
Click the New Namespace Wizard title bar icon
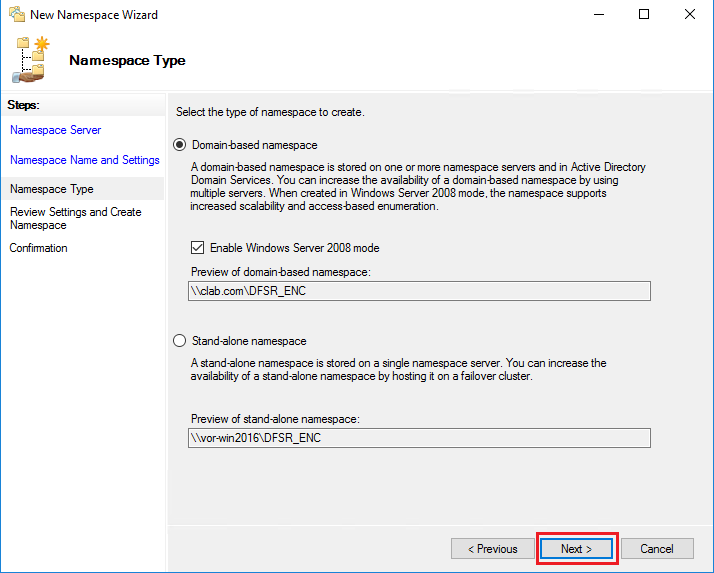coord(16,15)
